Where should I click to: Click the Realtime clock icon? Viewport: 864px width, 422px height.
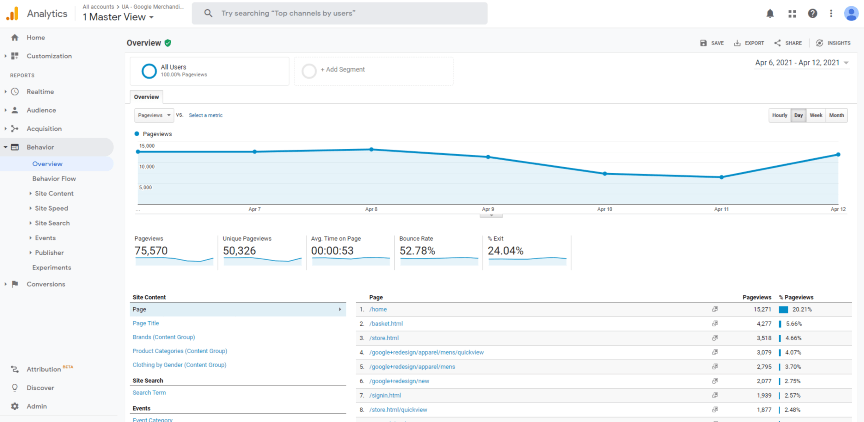point(15,91)
